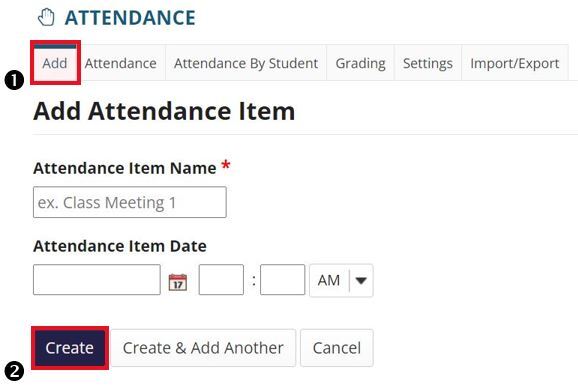Focus the Attendance Item Name field
578x387 pixels.
[x=130, y=202]
